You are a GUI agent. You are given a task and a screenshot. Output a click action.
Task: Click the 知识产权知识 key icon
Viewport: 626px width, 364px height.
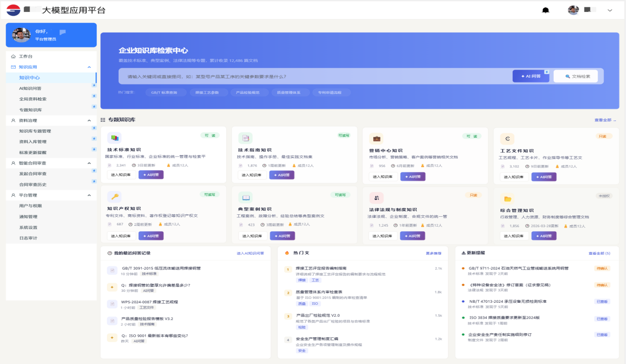tap(114, 197)
